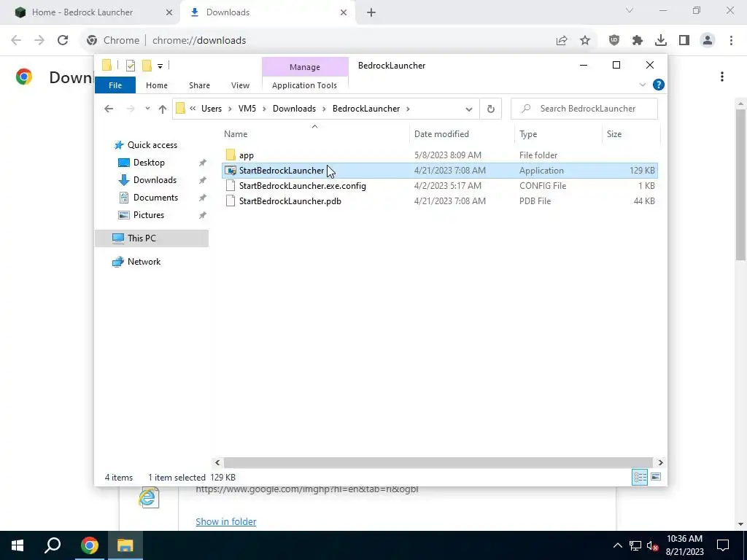Open the uBlock shield extension icon

(614, 41)
